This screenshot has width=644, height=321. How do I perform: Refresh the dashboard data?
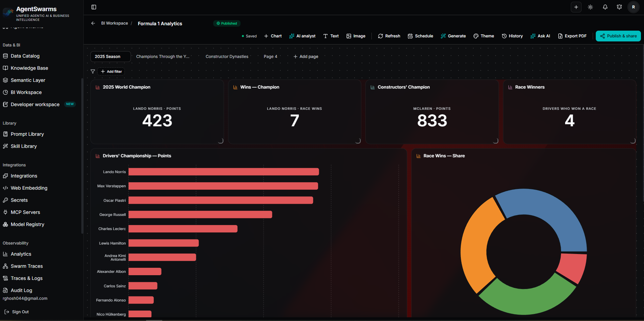click(x=389, y=36)
